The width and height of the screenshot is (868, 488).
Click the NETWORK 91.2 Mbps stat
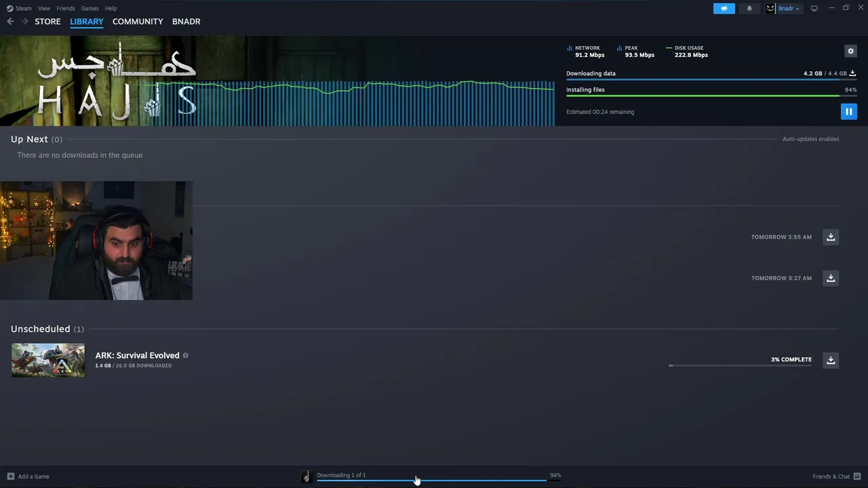[586, 52]
